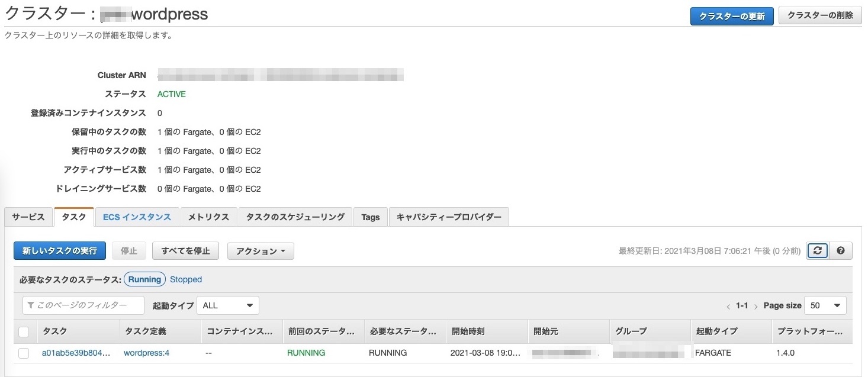Go to previous page arrow in pagination
The image size is (868, 377).
(728, 307)
